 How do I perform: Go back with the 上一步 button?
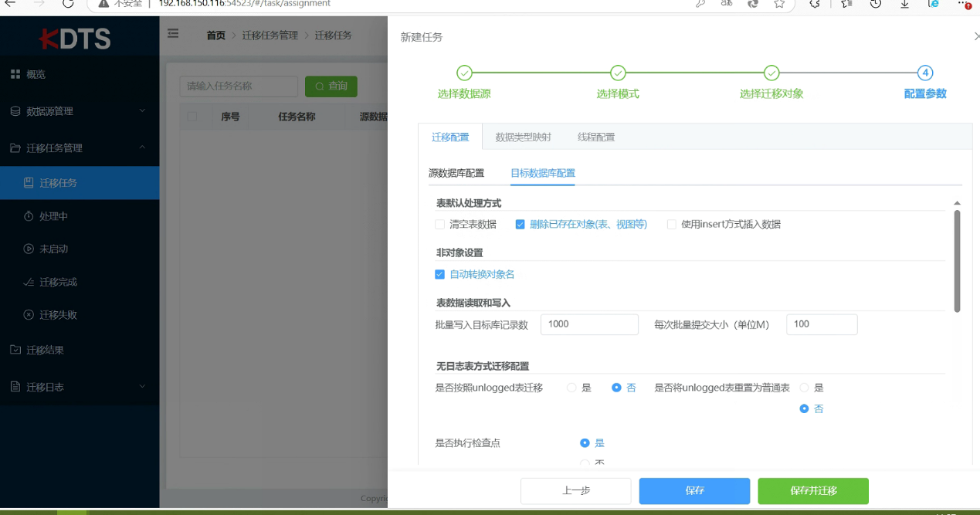pyautogui.click(x=575, y=490)
